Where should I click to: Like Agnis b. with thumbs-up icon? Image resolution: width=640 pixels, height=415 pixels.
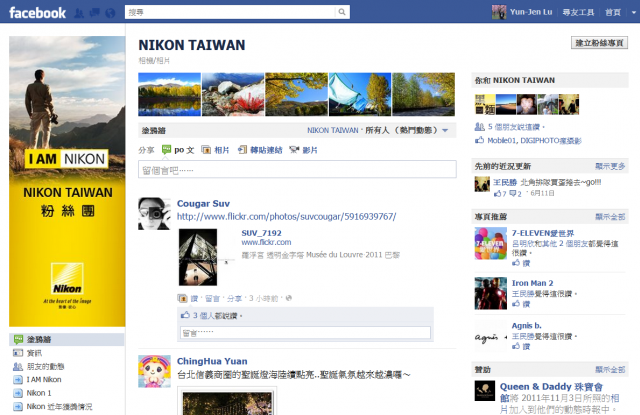point(516,346)
